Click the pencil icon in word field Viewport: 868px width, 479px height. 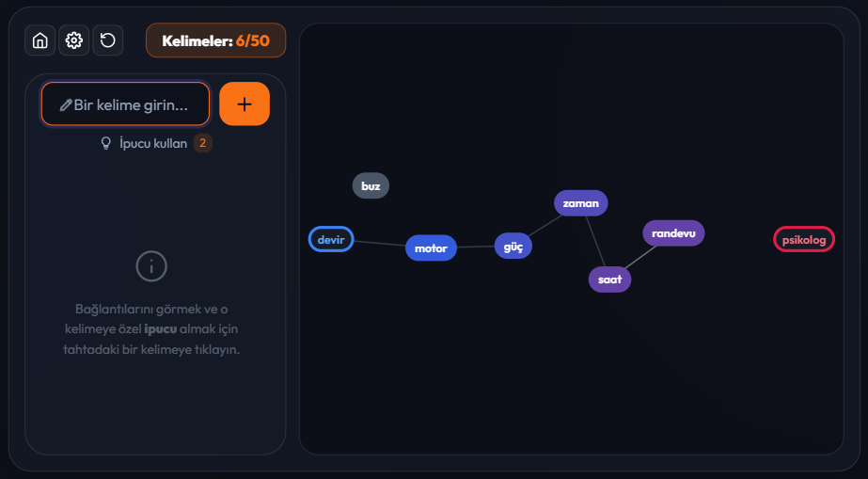tap(65, 104)
